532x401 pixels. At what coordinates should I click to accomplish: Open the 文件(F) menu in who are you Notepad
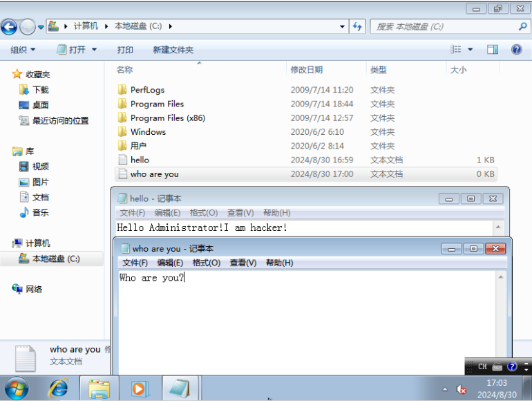pos(135,263)
